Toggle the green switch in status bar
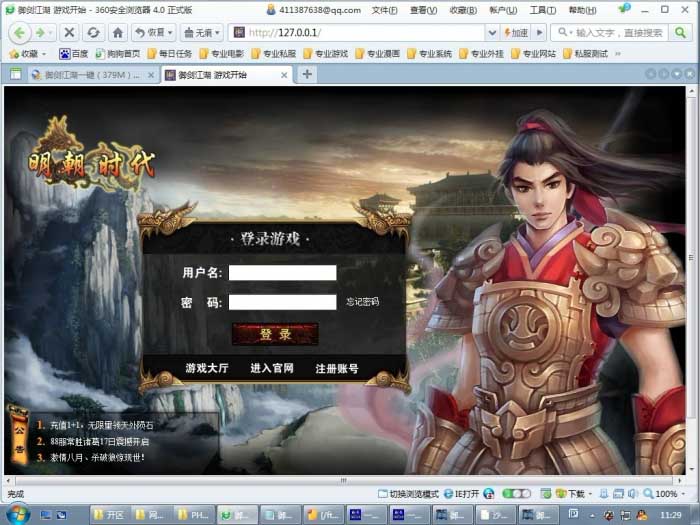The height and width of the screenshot is (525, 700). [516, 494]
